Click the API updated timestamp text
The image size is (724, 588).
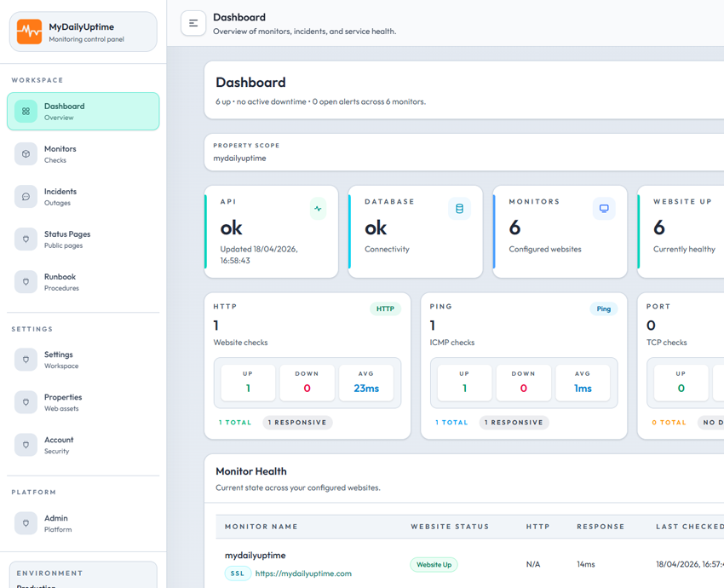(x=259, y=255)
